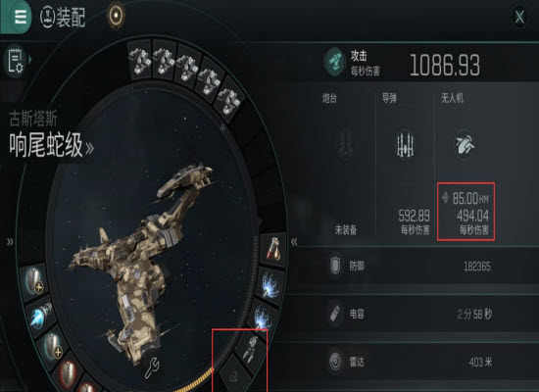Collapse the stats panel with left chevrons
This screenshot has height=392, width=539.
(x=294, y=242)
